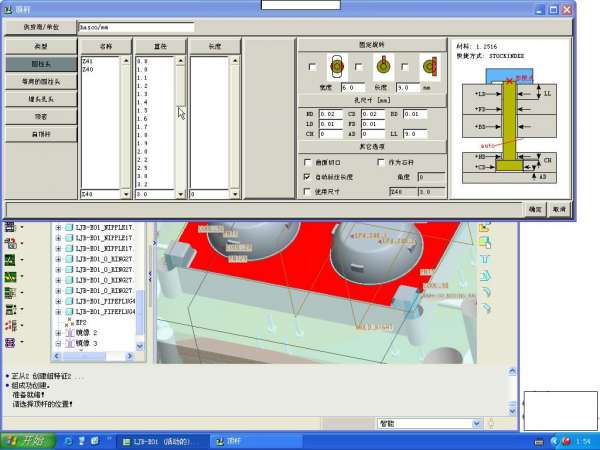Click the down arrow beside the length field
The image size is (600, 450).
235,194
